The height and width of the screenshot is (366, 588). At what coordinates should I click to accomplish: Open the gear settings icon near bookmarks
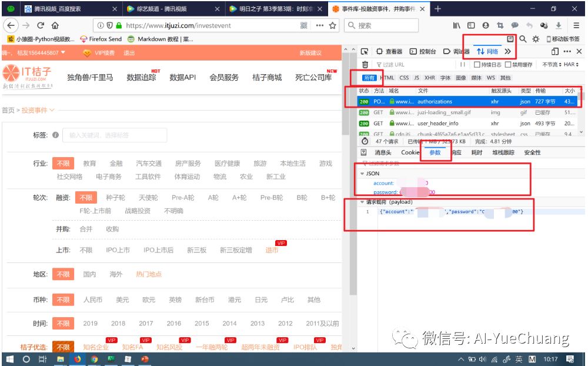(536, 39)
